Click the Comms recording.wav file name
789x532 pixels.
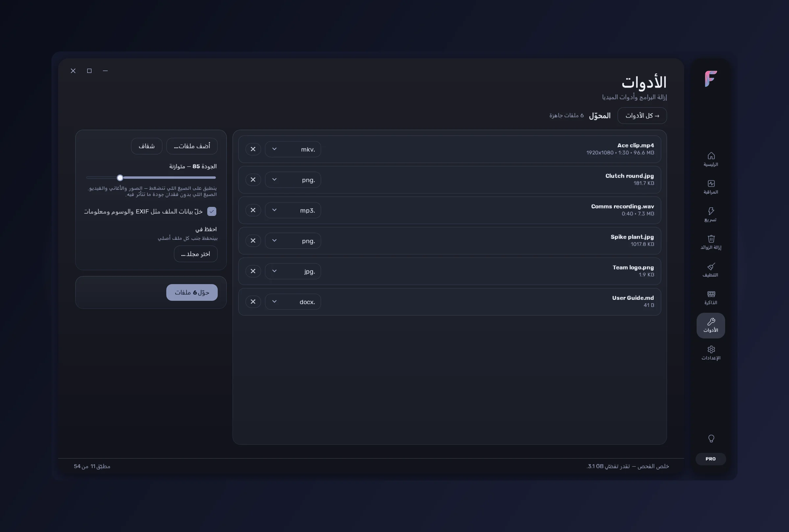(622, 206)
